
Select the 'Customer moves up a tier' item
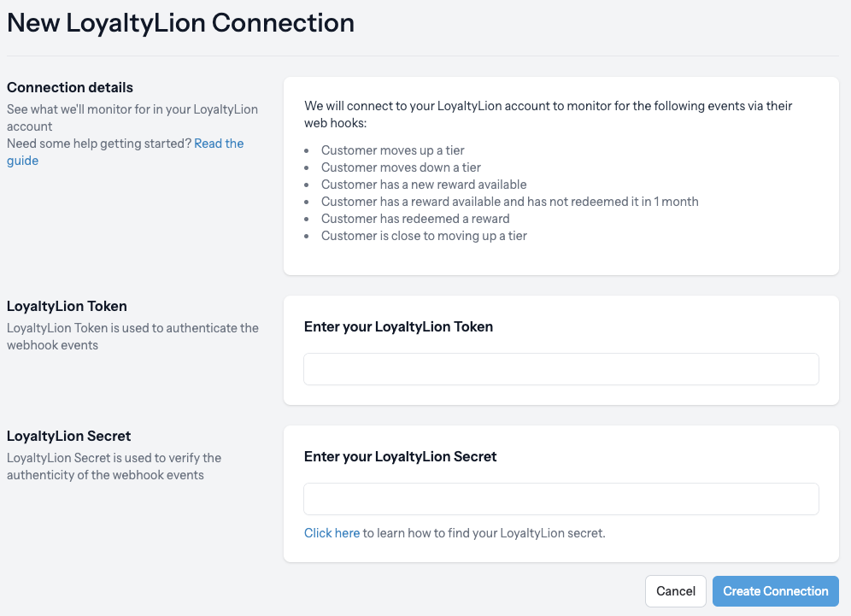click(392, 150)
